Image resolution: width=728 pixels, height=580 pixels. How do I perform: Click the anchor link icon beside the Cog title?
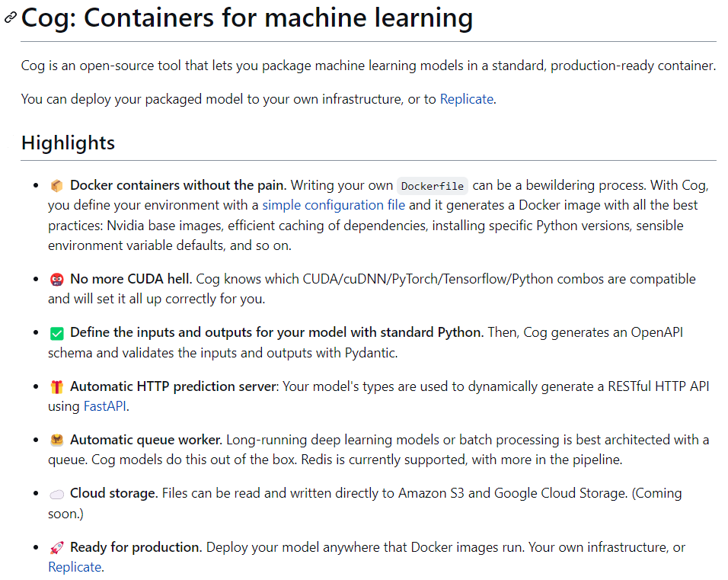click(x=11, y=18)
